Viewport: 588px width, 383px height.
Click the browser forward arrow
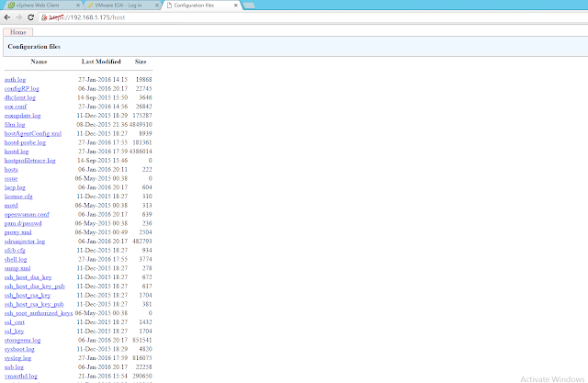(x=18, y=17)
